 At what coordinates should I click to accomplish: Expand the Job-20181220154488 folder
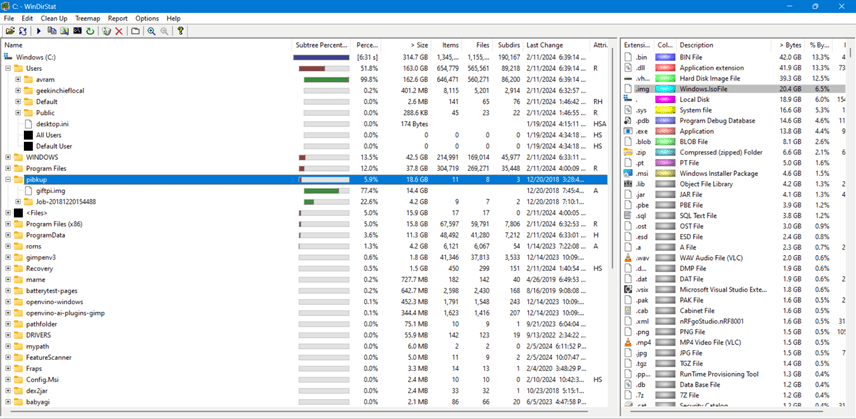pyautogui.click(x=18, y=202)
